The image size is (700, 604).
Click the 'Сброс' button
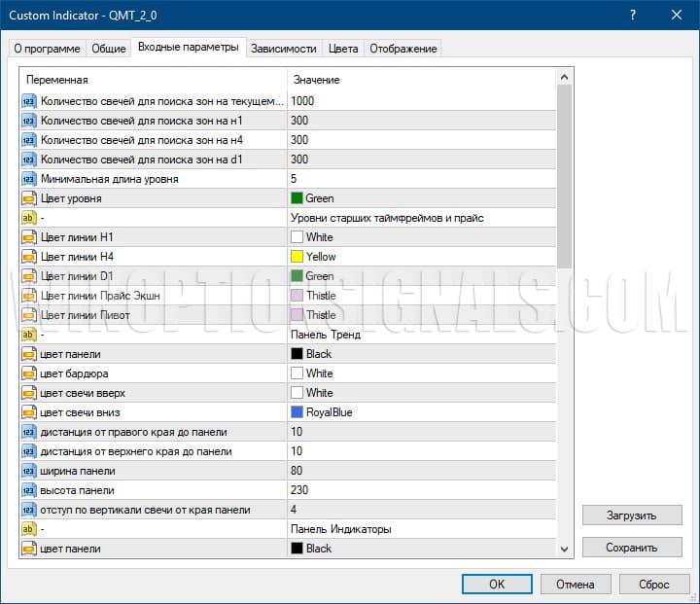click(654, 584)
